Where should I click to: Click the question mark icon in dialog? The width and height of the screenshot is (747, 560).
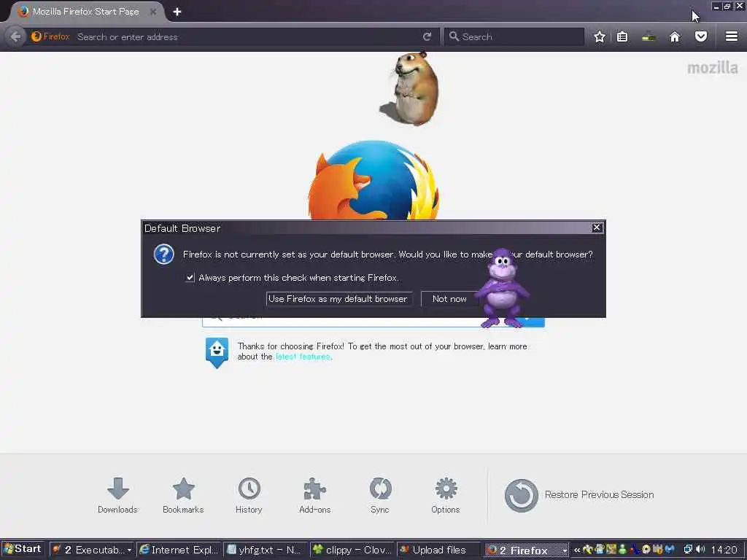coord(164,254)
